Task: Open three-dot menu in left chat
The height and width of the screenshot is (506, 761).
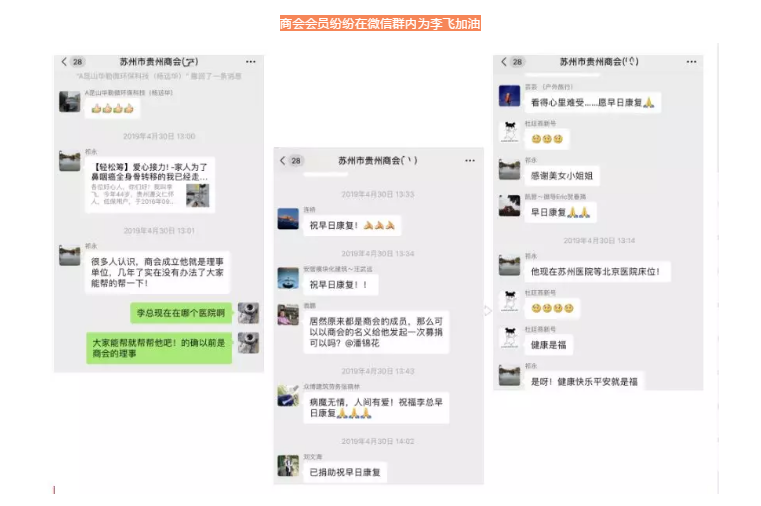Action: click(250, 62)
